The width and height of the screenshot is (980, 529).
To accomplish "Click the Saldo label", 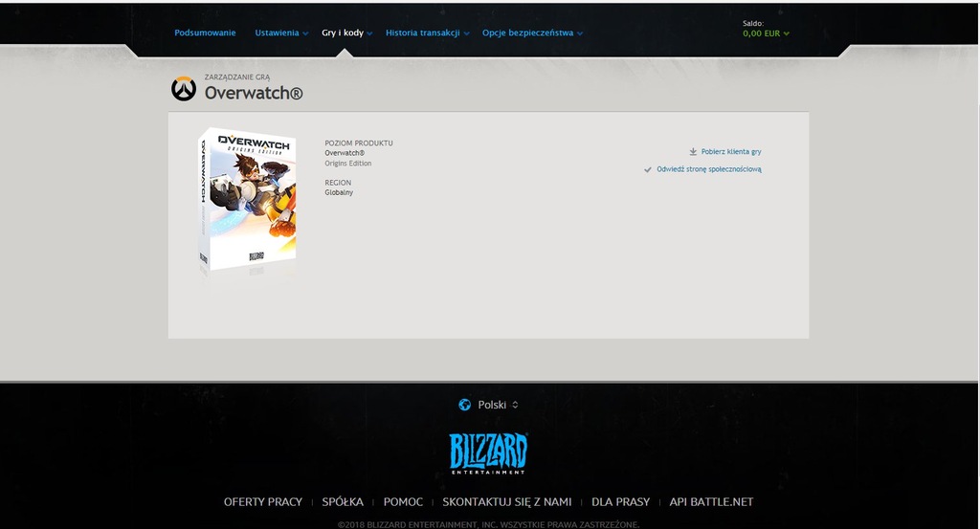I will click(x=753, y=23).
